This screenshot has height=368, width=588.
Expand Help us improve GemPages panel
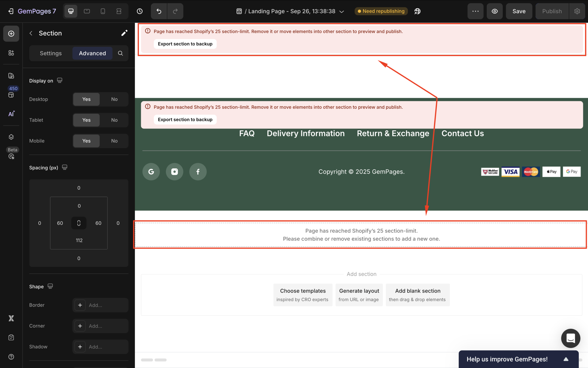point(566,359)
